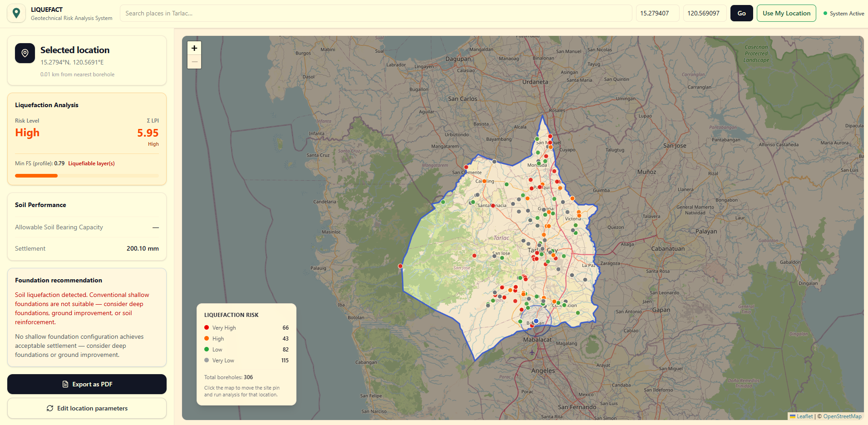Click the blue site pin marker near Bamban

pos(536,321)
